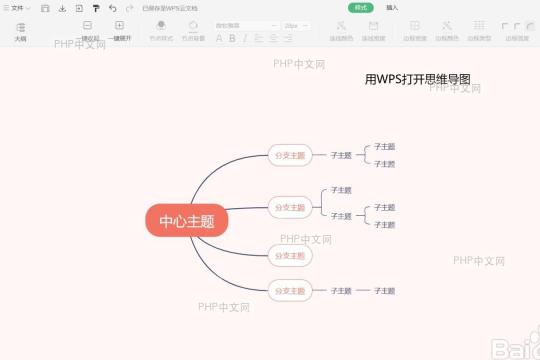This screenshot has width=540, height=360.
Task: Open the 节点背景 node background option
Action: pos(193,31)
